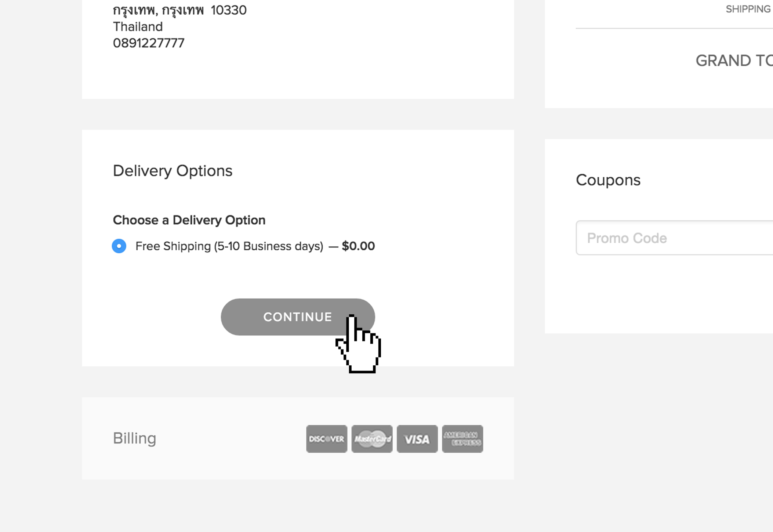Viewport: 773px width, 532px height.
Task: Click the GRAND TOTAL label
Action: click(734, 61)
